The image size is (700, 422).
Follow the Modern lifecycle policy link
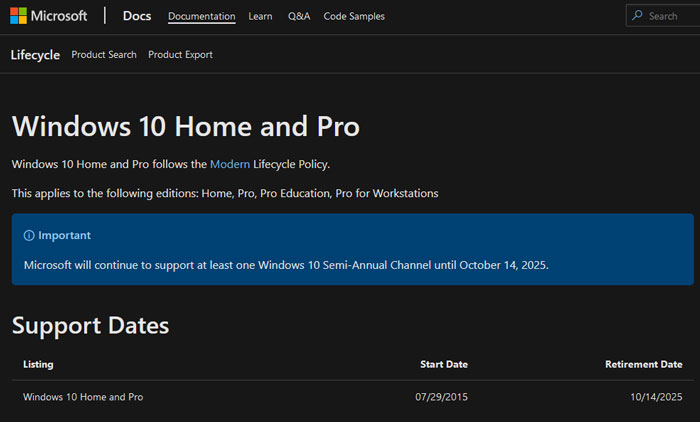(230, 164)
